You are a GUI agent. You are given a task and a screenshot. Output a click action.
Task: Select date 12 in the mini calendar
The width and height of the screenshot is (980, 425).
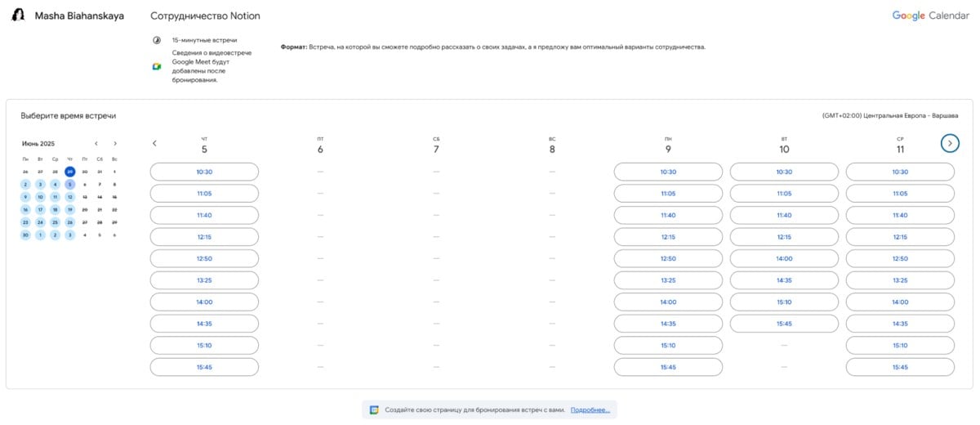click(x=70, y=197)
